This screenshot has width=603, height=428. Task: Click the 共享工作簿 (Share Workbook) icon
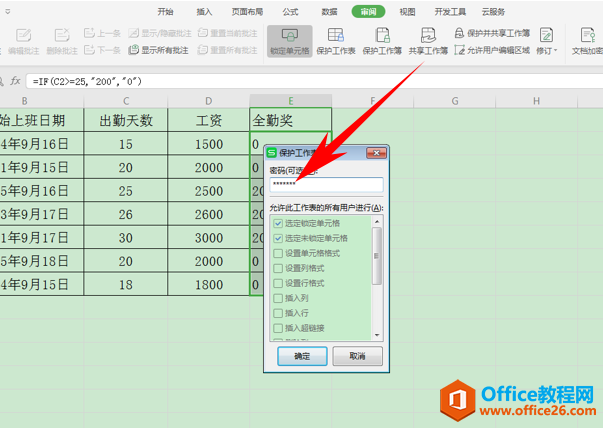pos(427,40)
